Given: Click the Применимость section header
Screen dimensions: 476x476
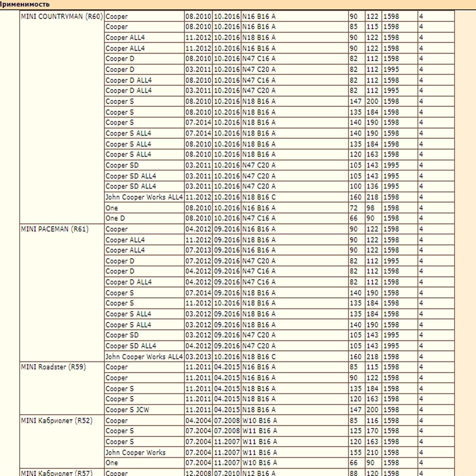Looking at the screenshot, I should tap(25, 4).
